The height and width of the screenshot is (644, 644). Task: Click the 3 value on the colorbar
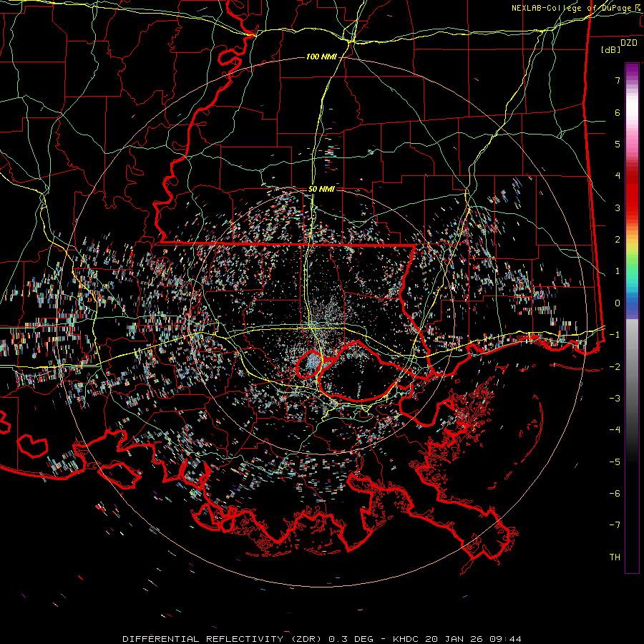coord(618,208)
